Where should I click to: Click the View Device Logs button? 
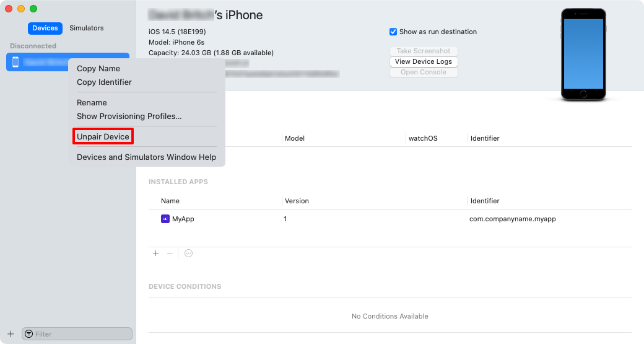(x=424, y=61)
